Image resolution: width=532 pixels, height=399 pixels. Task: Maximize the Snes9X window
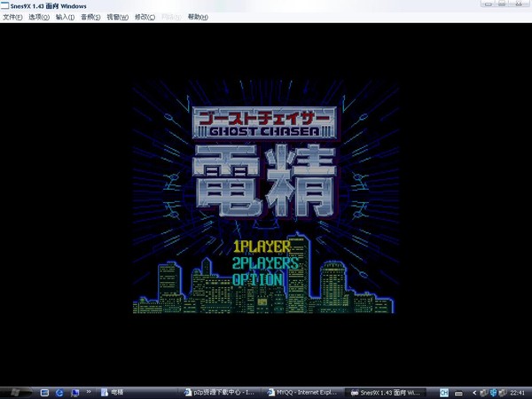pos(503,4)
